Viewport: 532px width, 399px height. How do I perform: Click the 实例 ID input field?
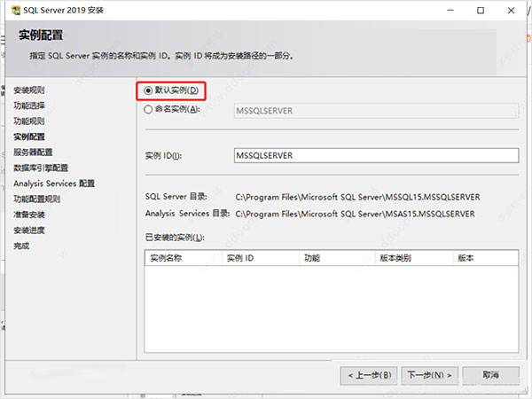pyautogui.click(x=376, y=155)
